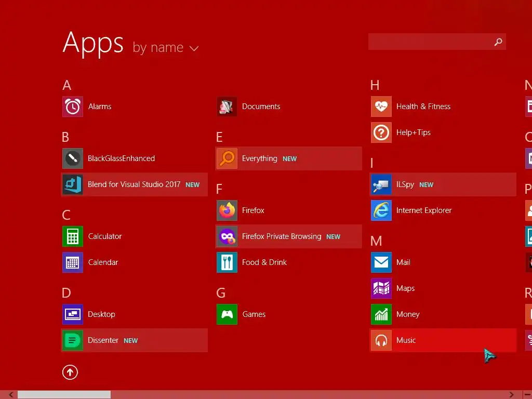Viewport: 532px width, 399px height.
Task: Open the Help+Tips icon
Action: [x=381, y=132]
